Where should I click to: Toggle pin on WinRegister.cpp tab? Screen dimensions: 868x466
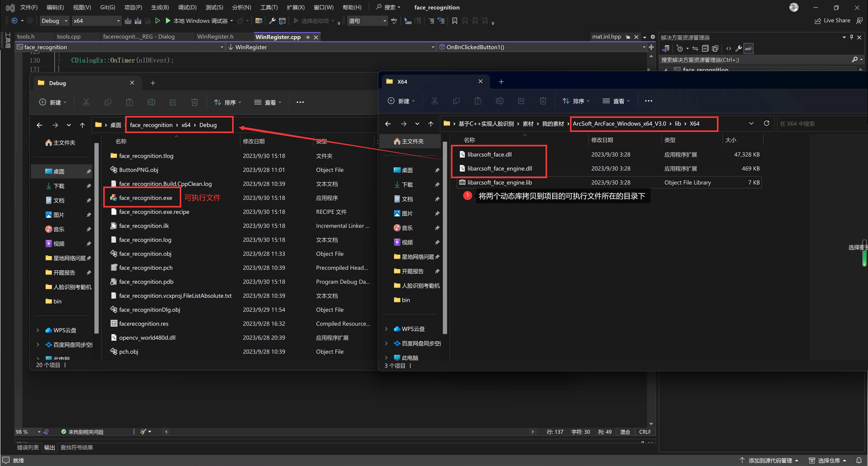pyautogui.click(x=308, y=37)
